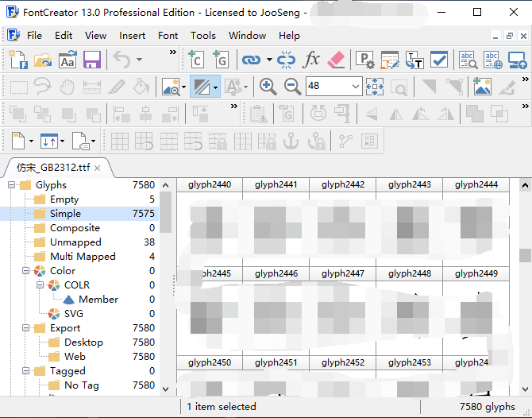Open the Font menu
532x418 pixels.
click(x=168, y=36)
